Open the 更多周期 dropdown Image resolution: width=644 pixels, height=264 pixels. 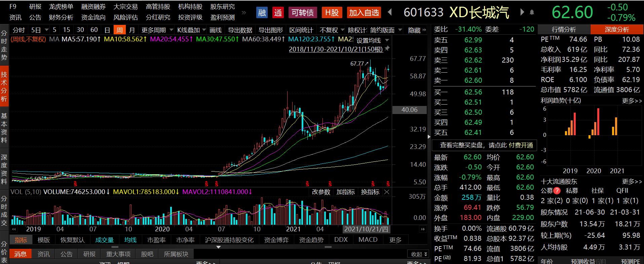click(x=172, y=30)
